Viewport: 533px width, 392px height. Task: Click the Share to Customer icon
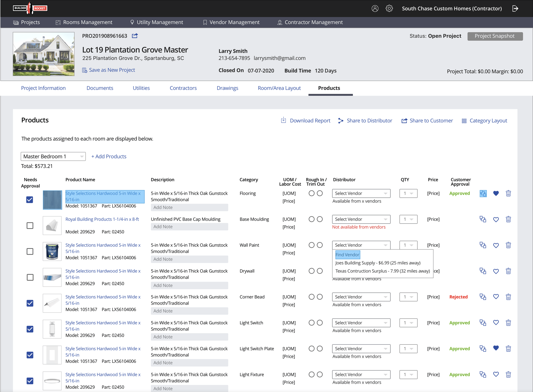point(404,120)
